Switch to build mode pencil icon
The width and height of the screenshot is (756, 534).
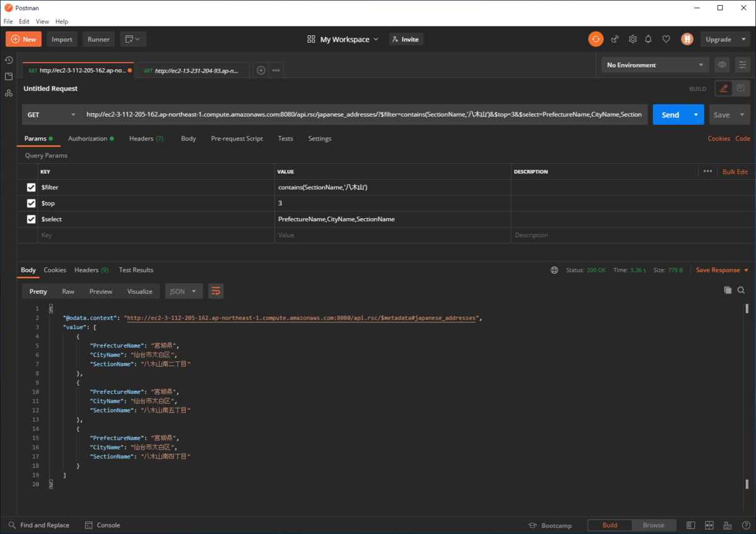point(724,88)
